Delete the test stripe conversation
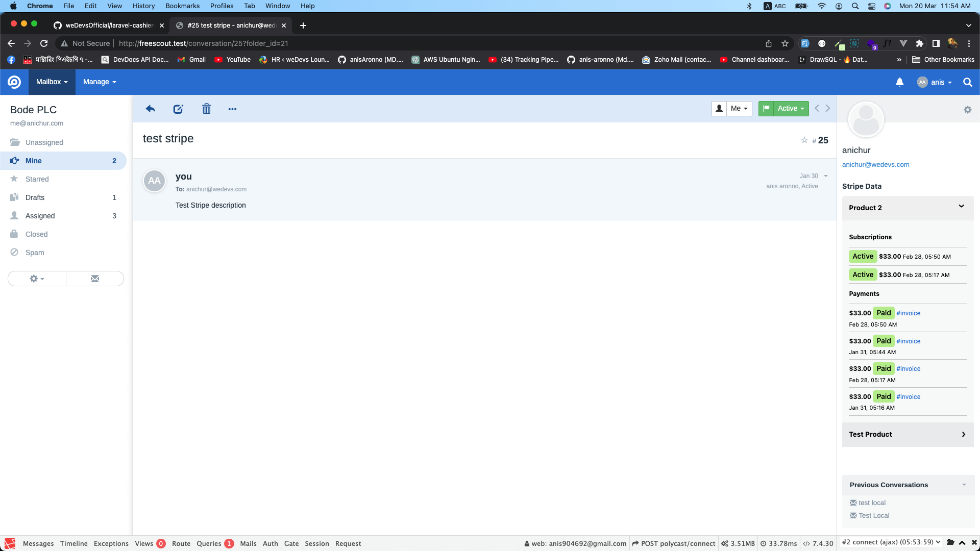This screenshot has height=551, width=980. coord(206,109)
